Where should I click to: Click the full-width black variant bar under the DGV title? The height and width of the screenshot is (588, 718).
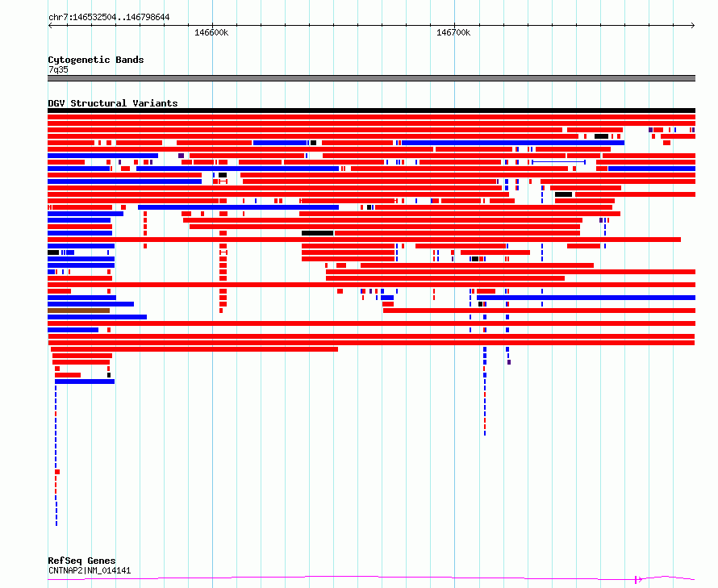[371, 111]
